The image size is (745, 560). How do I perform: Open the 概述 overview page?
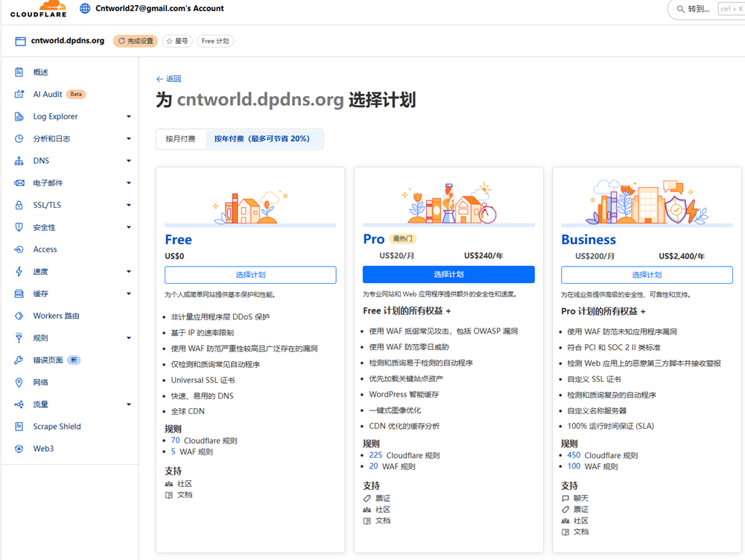(x=41, y=72)
